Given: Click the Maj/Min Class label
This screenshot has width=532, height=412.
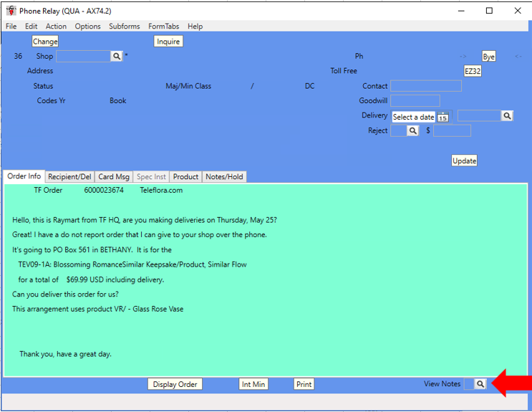Looking at the screenshot, I should [188, 86].
